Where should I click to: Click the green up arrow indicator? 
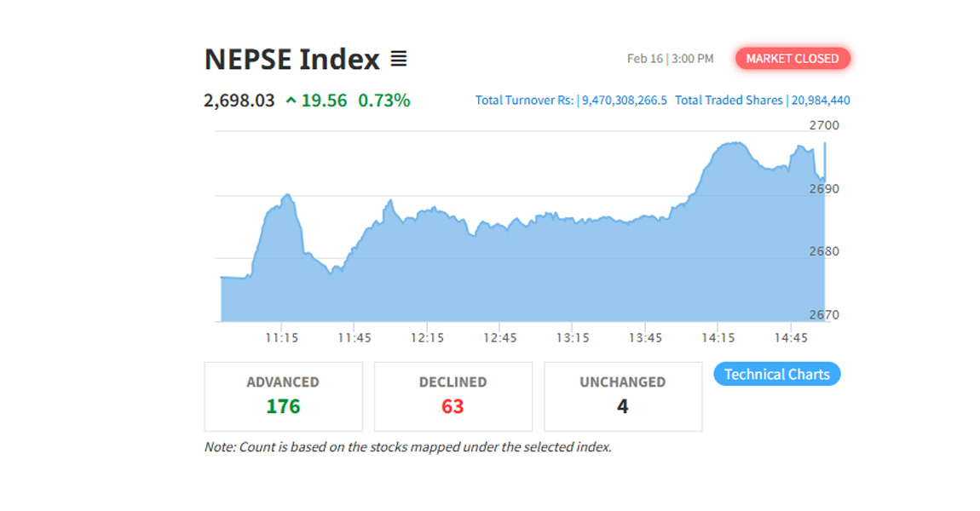click(291, 100)
